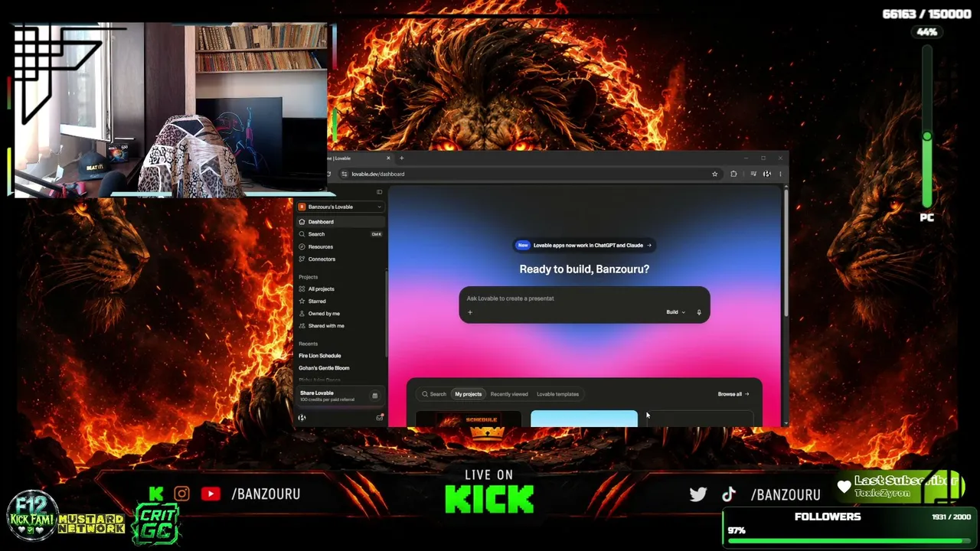Click the microphone icon in prompt box

click(699, 312)
